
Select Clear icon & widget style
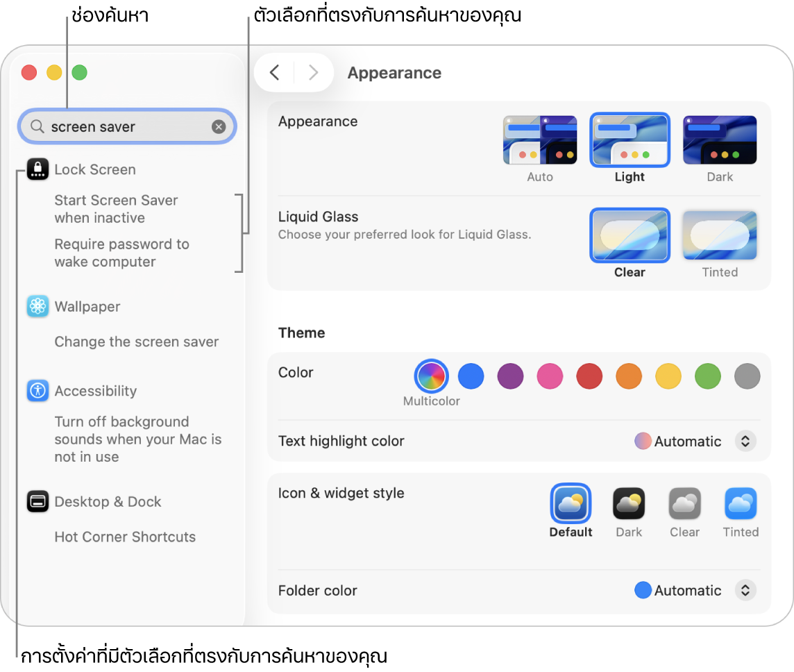[x=684, y=503]
